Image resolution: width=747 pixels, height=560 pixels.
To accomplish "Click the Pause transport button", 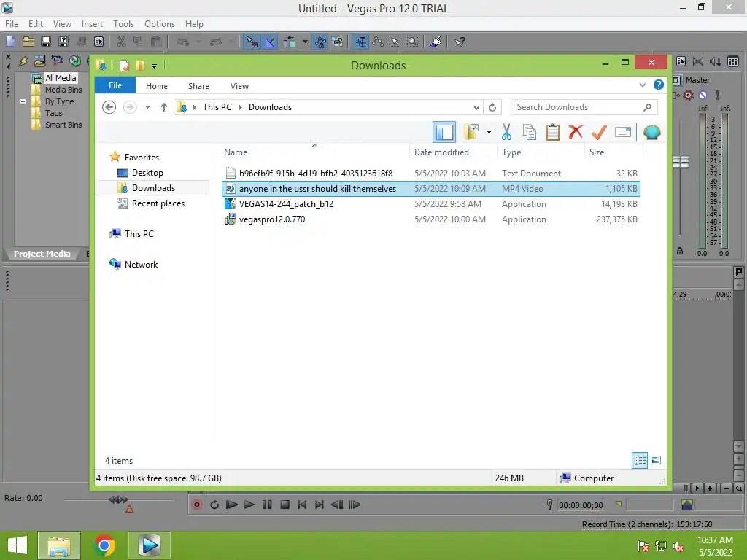I will 267,505.
